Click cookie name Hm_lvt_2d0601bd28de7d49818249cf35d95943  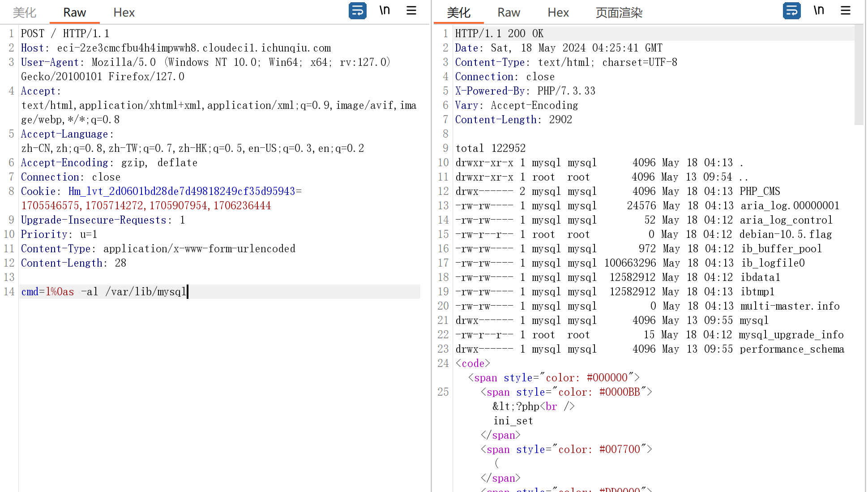[182, 191]
